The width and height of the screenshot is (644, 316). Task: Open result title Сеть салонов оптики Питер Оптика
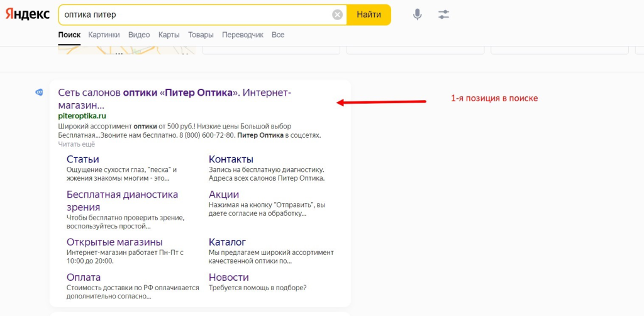point(175,99)
